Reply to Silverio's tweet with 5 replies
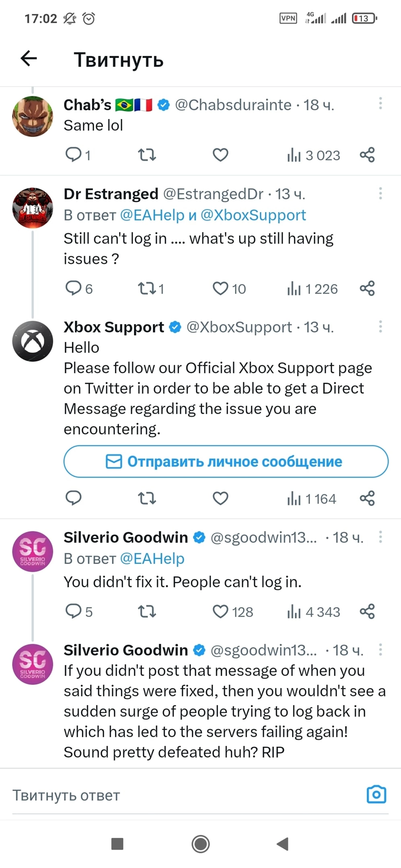This screenshot has height=868, width=401. coord(73,611)
